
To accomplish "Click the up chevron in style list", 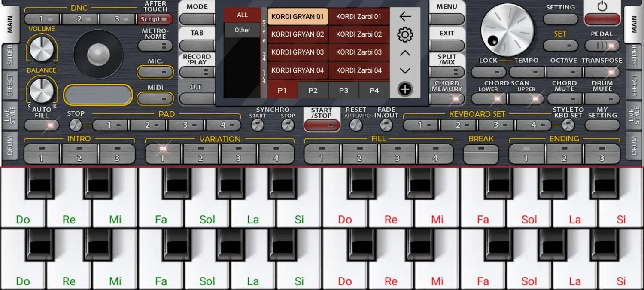I will point(405,53).
